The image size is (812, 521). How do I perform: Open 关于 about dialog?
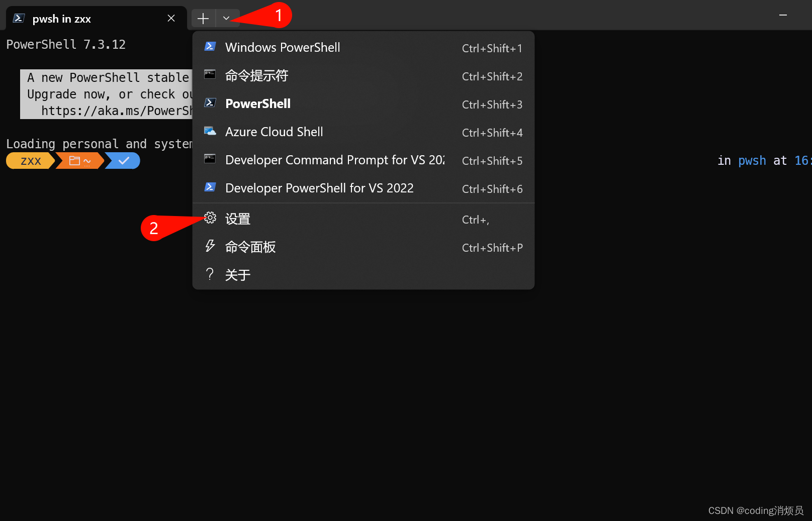363,275
